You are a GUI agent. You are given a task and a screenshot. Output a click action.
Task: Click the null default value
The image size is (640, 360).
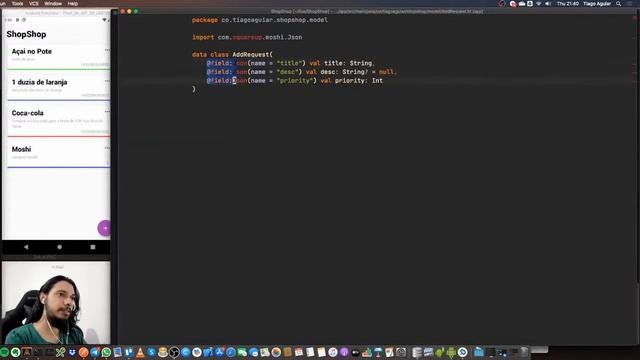click(386, 72)
